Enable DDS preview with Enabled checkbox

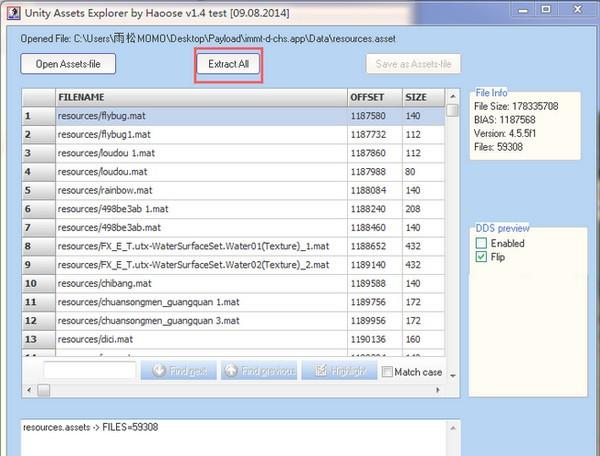pos(481,243)
